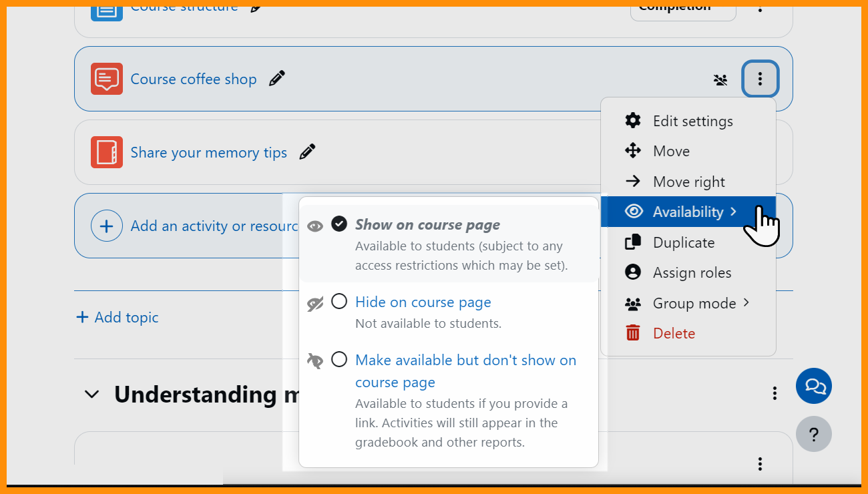Open the blue chat bubbles button
Screen dimensions: 868x494
coord(814,386)
